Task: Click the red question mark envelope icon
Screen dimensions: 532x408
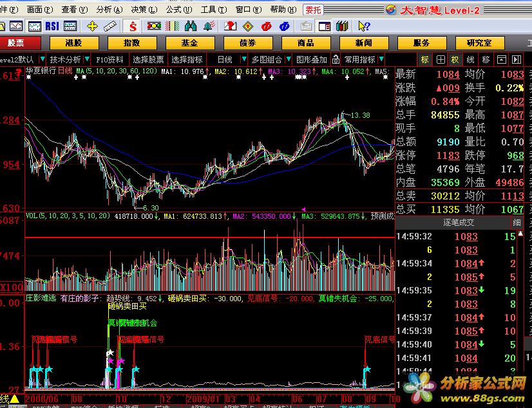Action: click(x=231, y=26)
